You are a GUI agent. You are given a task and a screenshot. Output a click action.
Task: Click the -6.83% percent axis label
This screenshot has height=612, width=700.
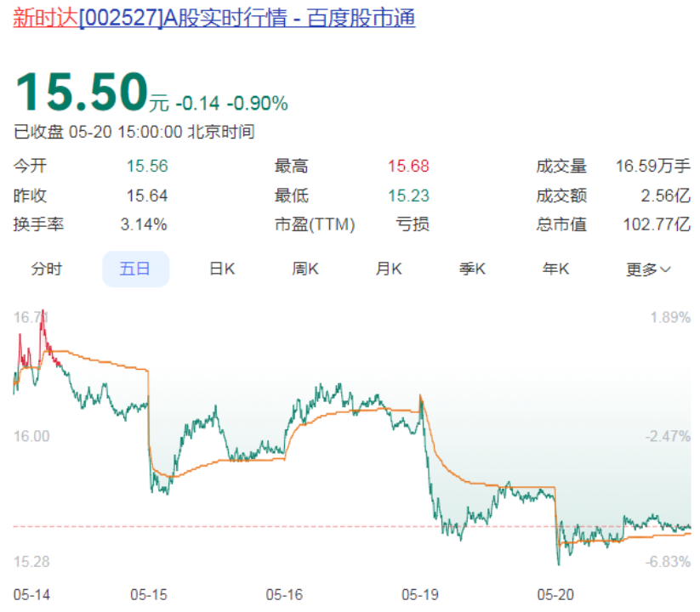(x=668, y=562)
